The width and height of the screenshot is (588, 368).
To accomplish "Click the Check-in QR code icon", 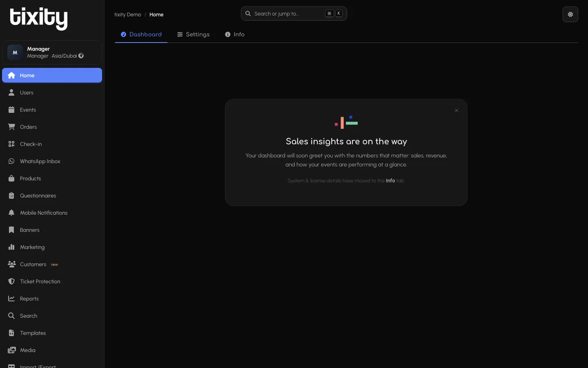I will tap(11, 144).
